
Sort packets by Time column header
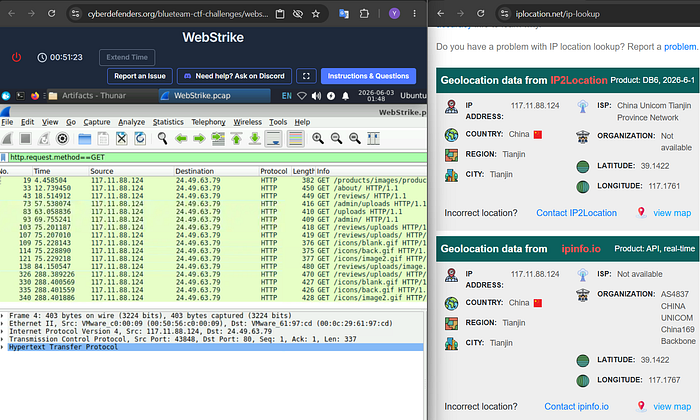60,171
